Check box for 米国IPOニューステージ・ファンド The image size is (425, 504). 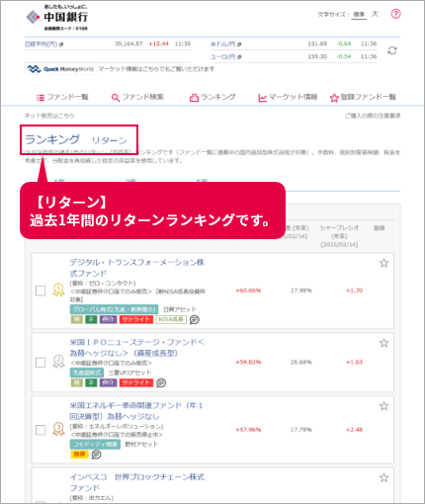point(41,363)
